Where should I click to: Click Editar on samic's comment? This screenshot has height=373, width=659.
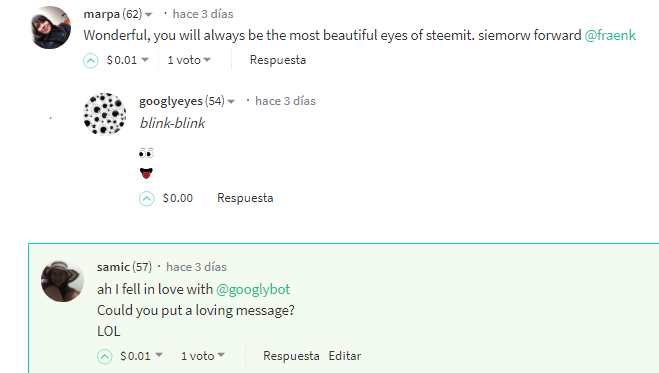click(345, 356)
